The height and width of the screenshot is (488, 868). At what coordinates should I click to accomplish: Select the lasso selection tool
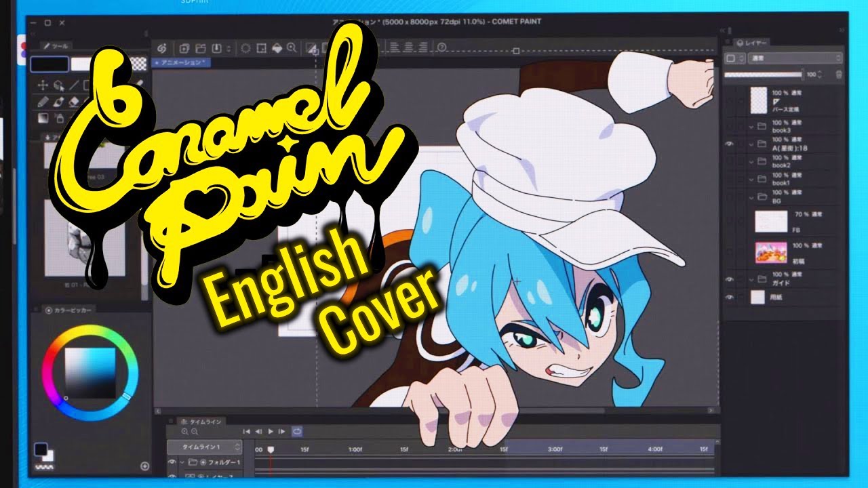[59, 85]
